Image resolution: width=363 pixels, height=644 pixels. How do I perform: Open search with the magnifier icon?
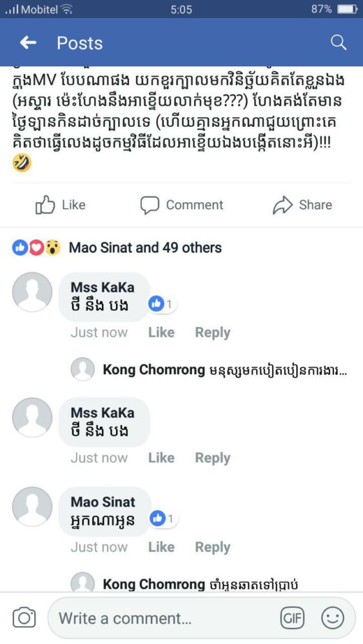(x=338, y=43)
